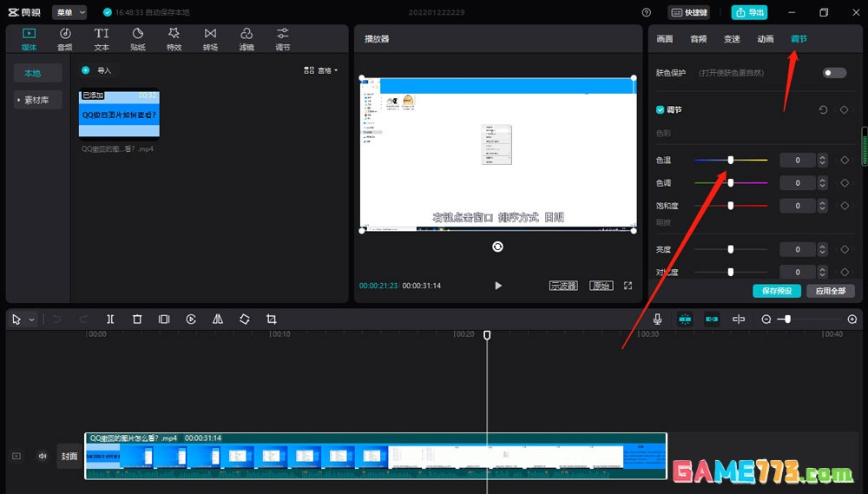This screenshot has width=868, height=494.
Task: Uncheck the 调节 adjustment checkbox
Action: (x=661, y=110)
